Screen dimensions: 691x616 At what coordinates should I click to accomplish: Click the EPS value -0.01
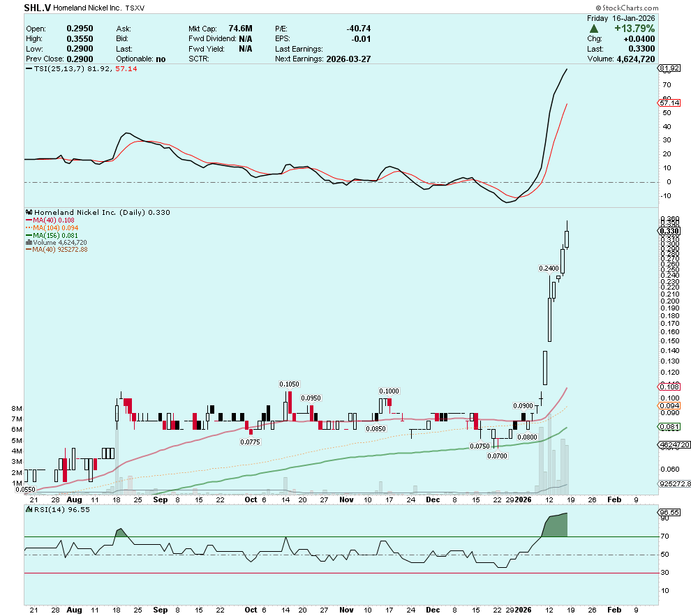coord(361,39)
